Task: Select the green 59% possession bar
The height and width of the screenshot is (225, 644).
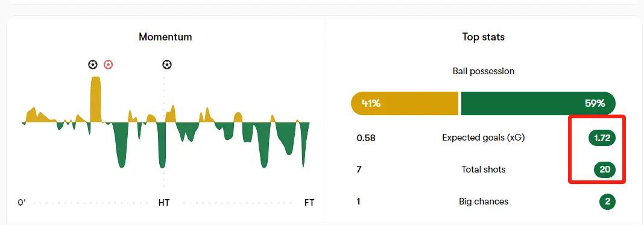Action: pos(538,103)
